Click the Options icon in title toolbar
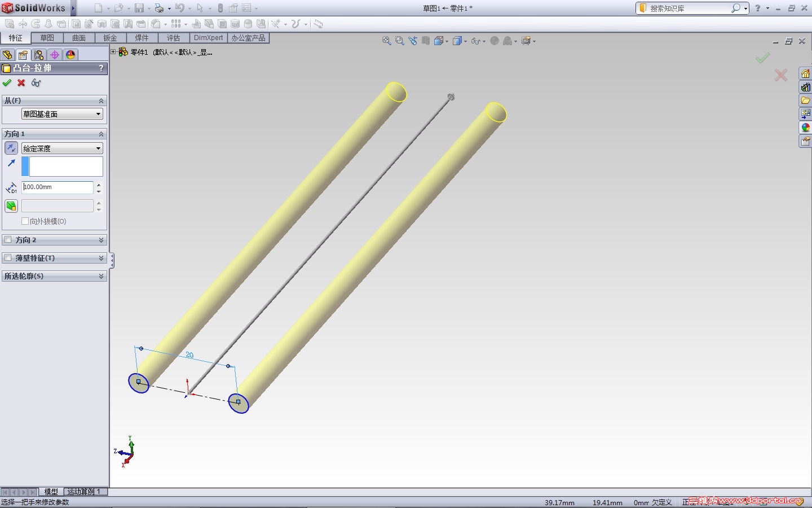The image size is (812, 508). (x=247, y=8)
